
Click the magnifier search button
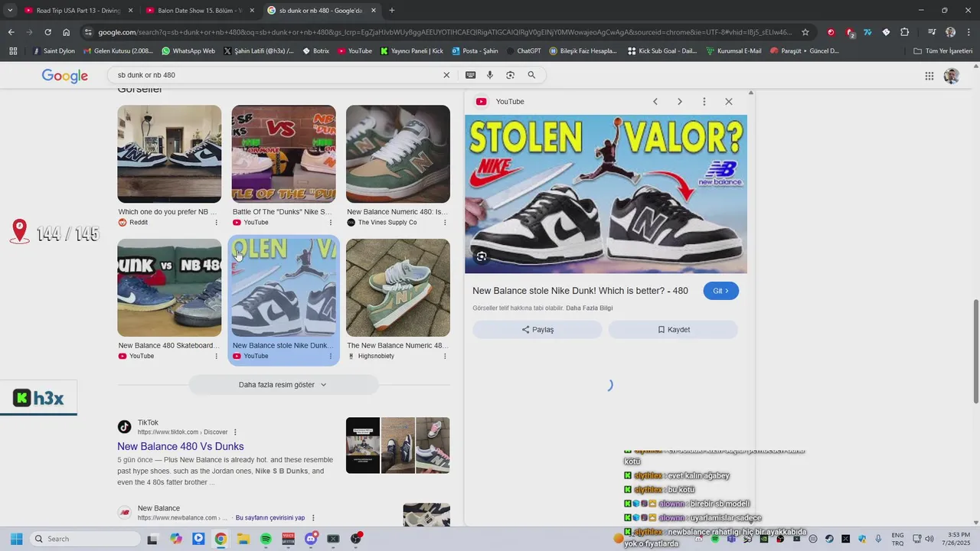(x=531, y=75)
